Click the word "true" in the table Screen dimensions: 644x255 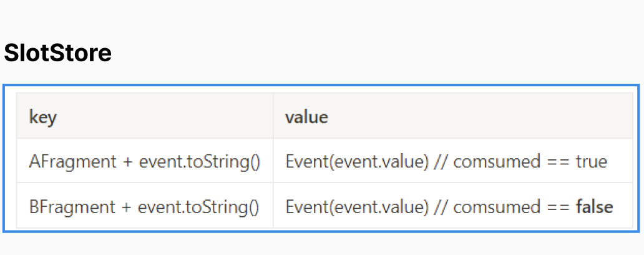coord(591,161)
